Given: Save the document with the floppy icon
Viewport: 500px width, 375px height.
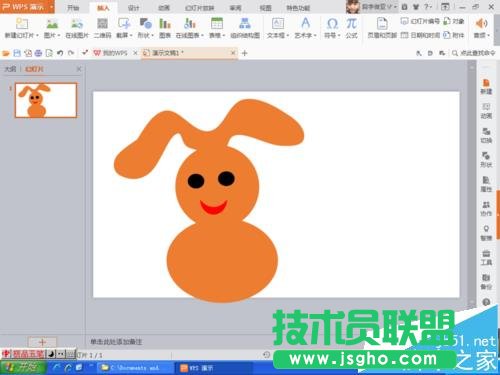Looking at the screenshot, I should coord(17,53).
